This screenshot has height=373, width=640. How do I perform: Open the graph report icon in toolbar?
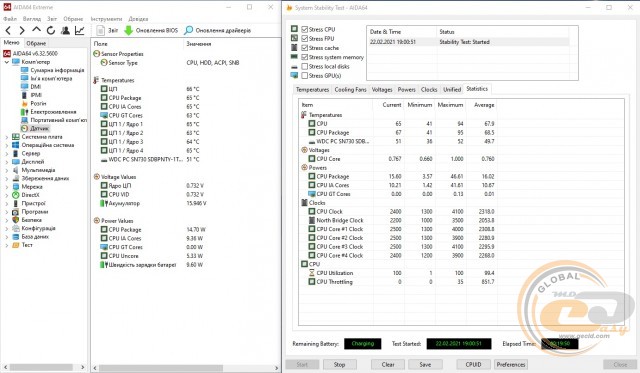click(80, 30)
